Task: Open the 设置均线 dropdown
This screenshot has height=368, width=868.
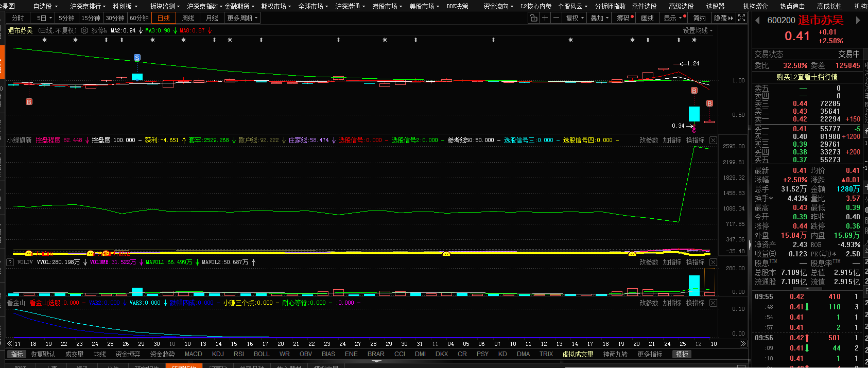Action: pos(698,30)
